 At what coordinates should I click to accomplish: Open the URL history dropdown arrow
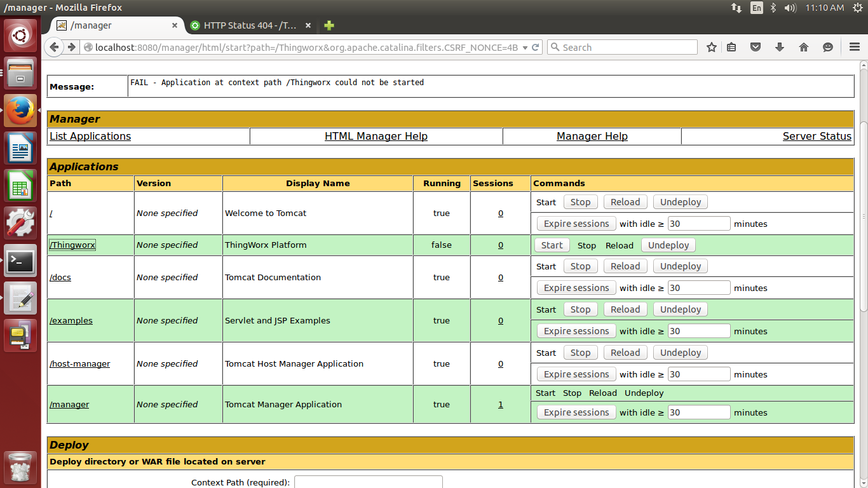(x=525, y=48)
